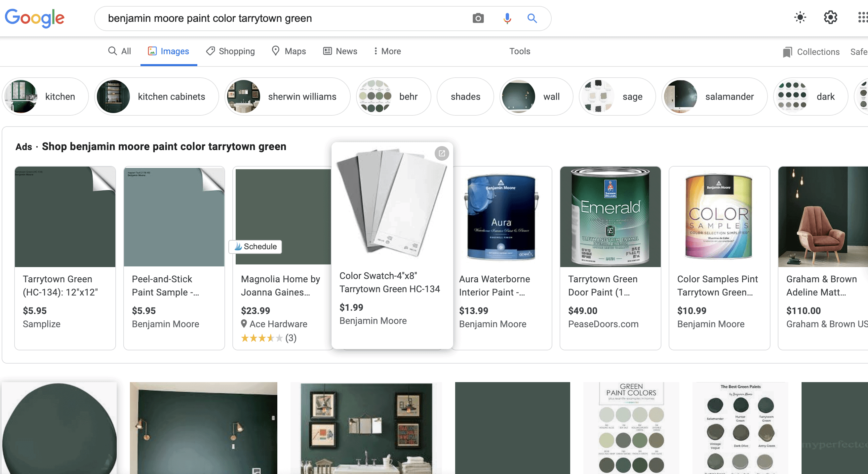Click the Google search magnifying glass icon
868x474 pixels.
click(x=532, y=18)
